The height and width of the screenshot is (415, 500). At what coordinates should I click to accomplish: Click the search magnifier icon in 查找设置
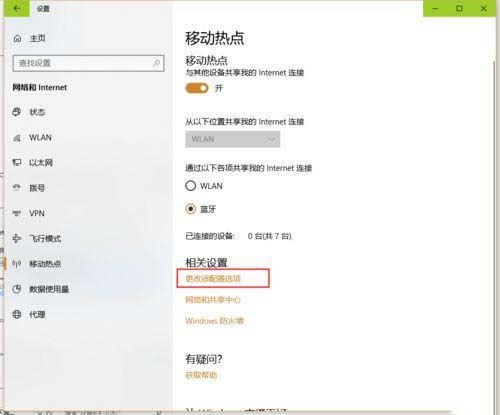pos(156,63)
